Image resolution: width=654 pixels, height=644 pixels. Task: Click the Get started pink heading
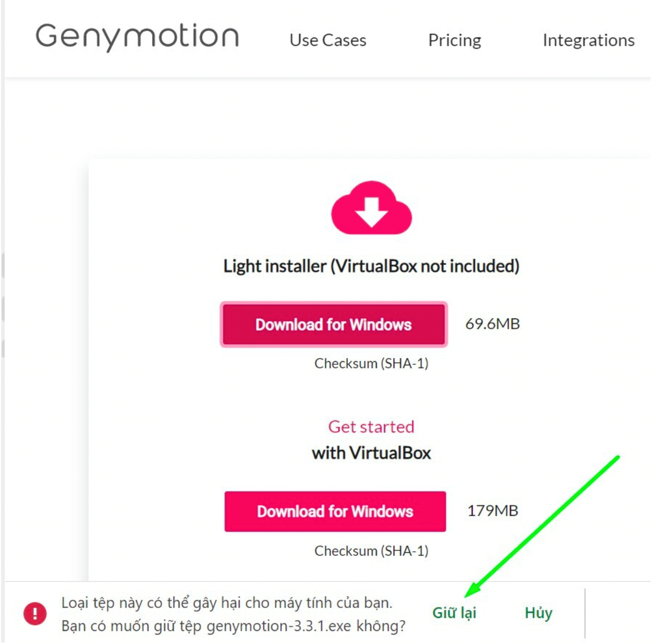pyautogui.click(x=371, y=427)
